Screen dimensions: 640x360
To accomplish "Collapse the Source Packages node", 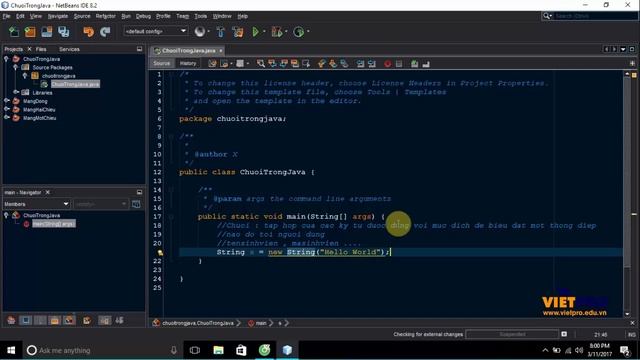I will point(16,67).
